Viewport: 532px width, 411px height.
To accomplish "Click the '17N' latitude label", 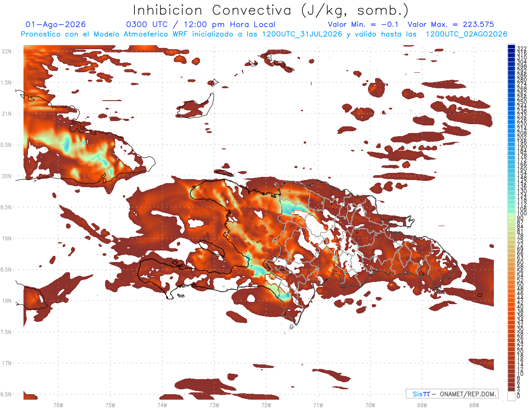I will (x=6, y=363).
